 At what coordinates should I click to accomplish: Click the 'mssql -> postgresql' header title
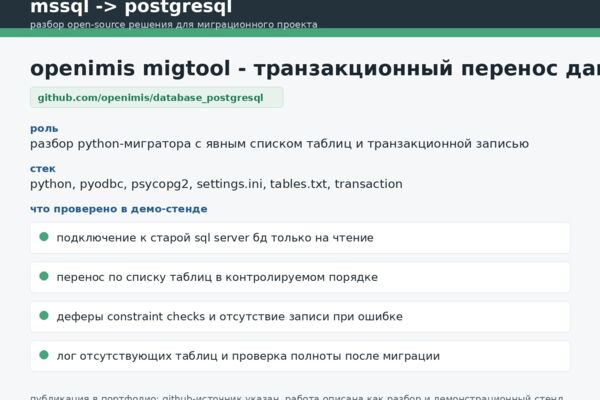[131, 7]
